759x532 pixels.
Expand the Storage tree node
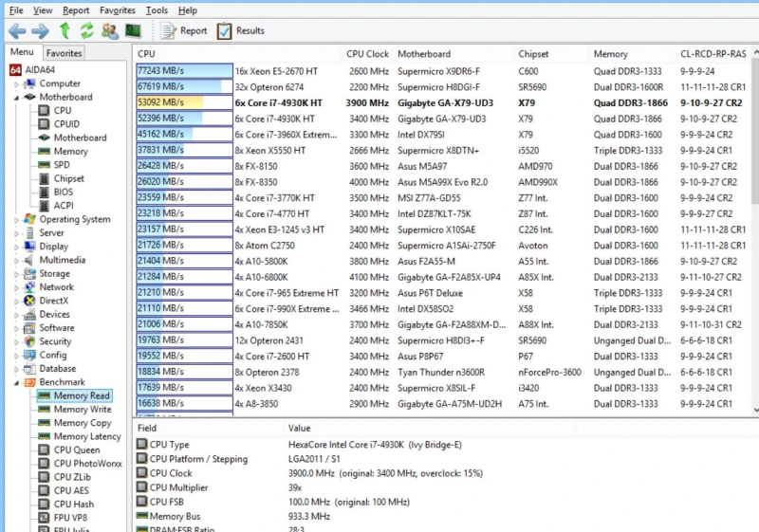click(16, 274)
